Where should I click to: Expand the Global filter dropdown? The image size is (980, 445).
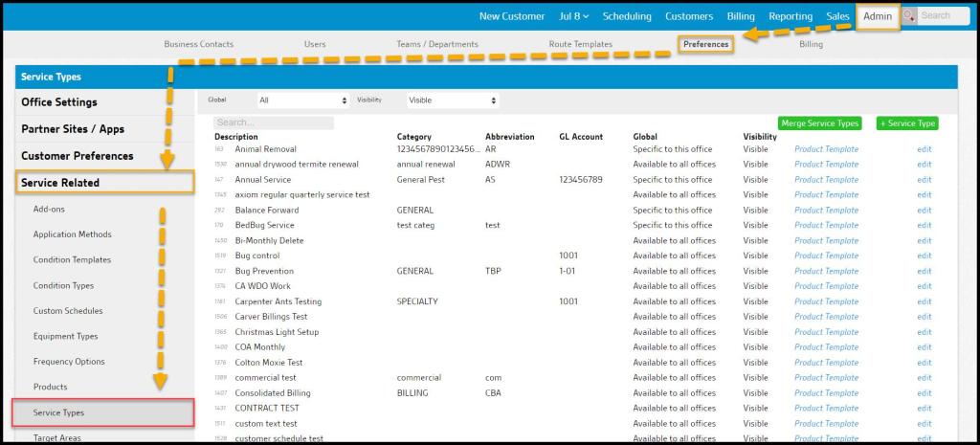tap(303, 100)
